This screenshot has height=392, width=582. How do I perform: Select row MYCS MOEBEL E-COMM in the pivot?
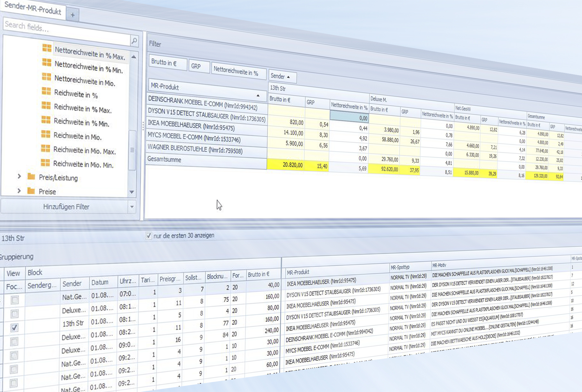click(206, 137)
